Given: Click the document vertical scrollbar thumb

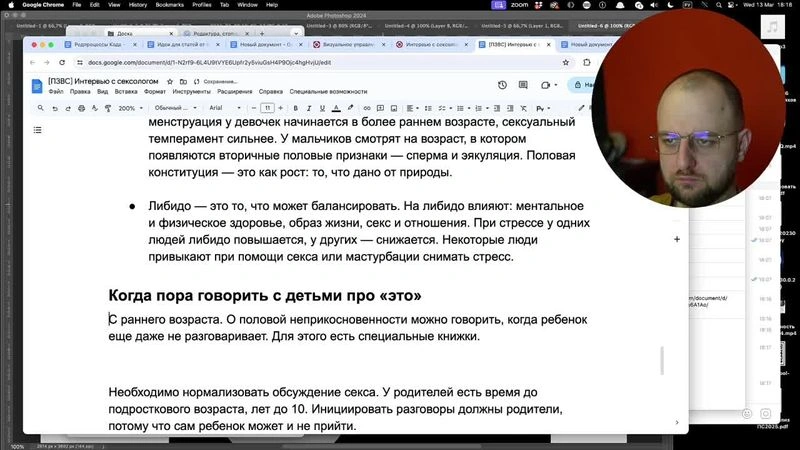Looking at the screenshot, I should pos(662,361).
